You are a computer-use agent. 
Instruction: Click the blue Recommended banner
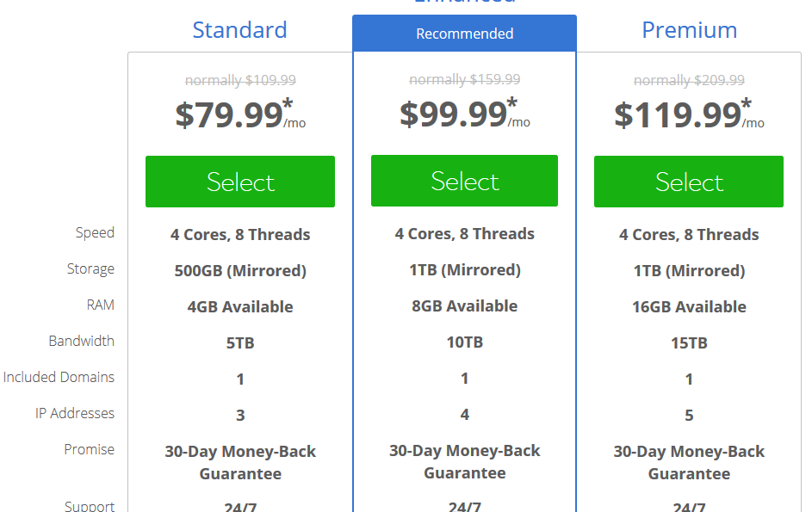(x=464, y=34)
